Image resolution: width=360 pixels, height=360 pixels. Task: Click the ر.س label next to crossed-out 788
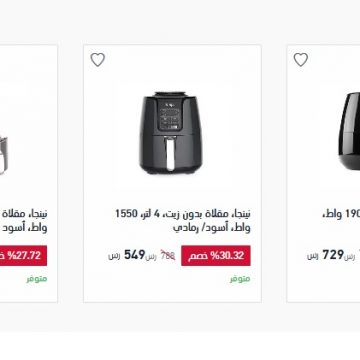point(152,257)
